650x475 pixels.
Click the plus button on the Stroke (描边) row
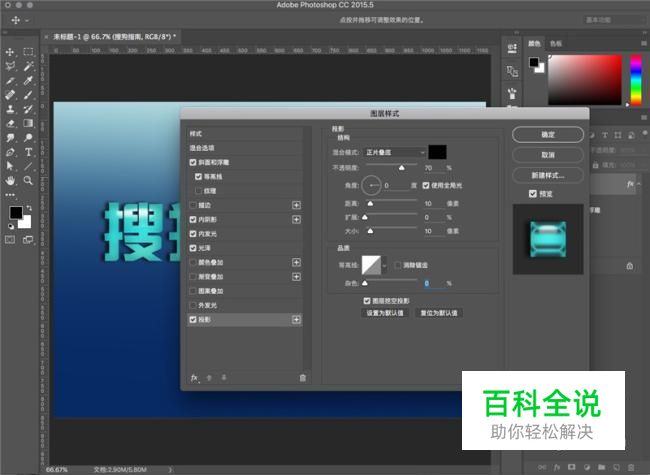[x=296, y=205]
